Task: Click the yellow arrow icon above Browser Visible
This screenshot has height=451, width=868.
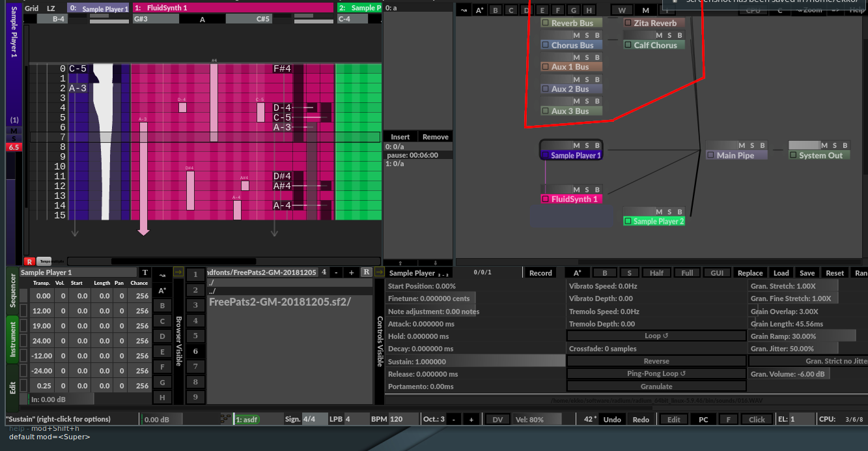Action: coord(178,272)
